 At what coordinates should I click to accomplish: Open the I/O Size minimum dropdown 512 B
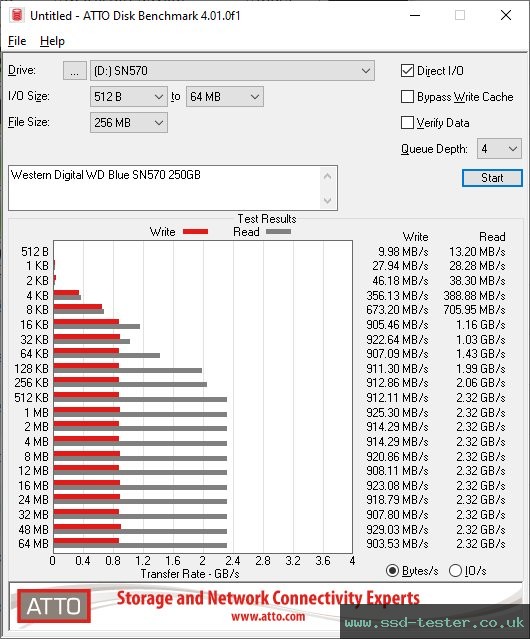128,97
